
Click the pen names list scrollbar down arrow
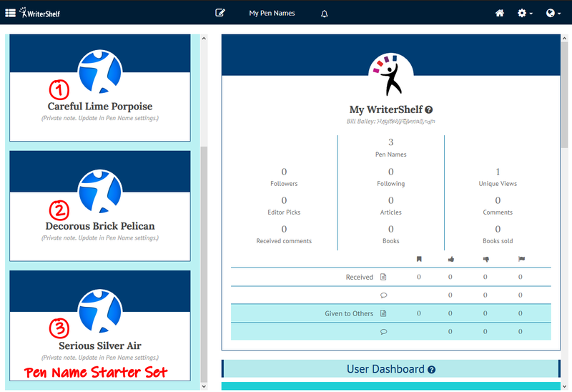(x=204, y=386)
